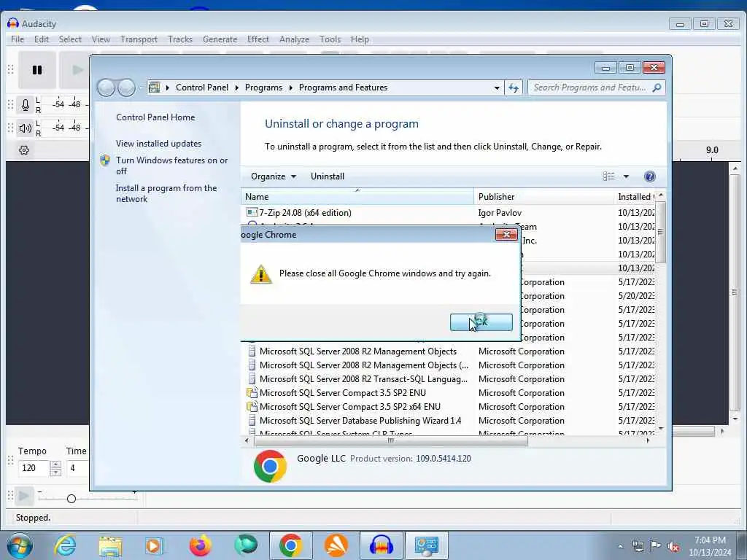Open the Analyze menu in Audacity

294,39
